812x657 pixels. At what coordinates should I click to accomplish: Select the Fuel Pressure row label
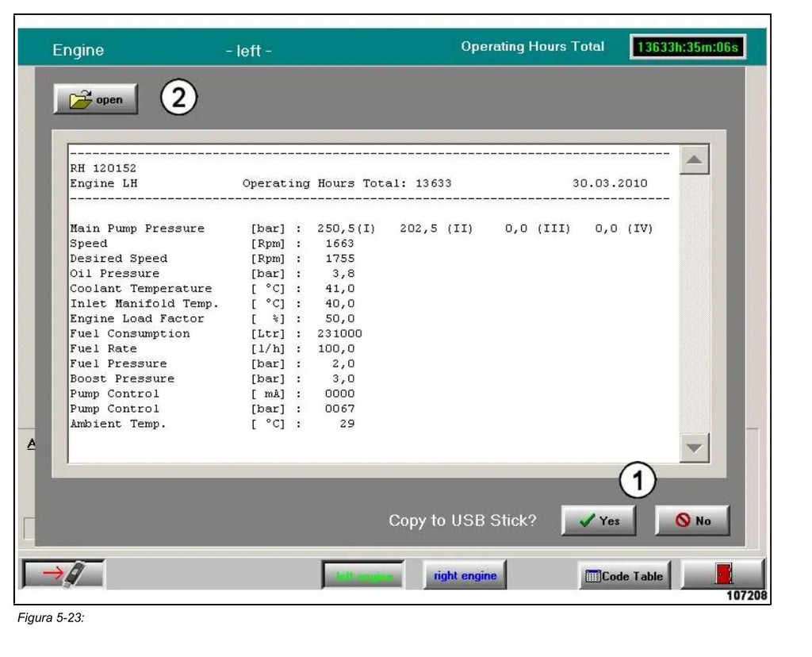click(x=119, y=363)
